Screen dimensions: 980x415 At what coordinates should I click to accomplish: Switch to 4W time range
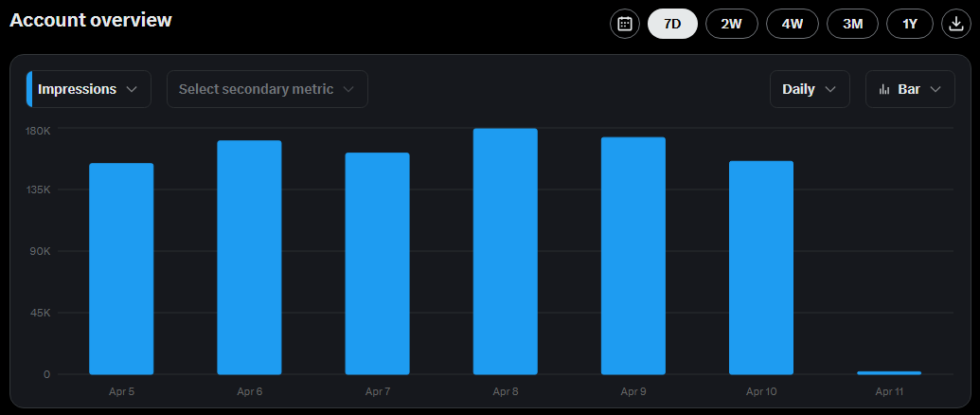pos(792,24)
